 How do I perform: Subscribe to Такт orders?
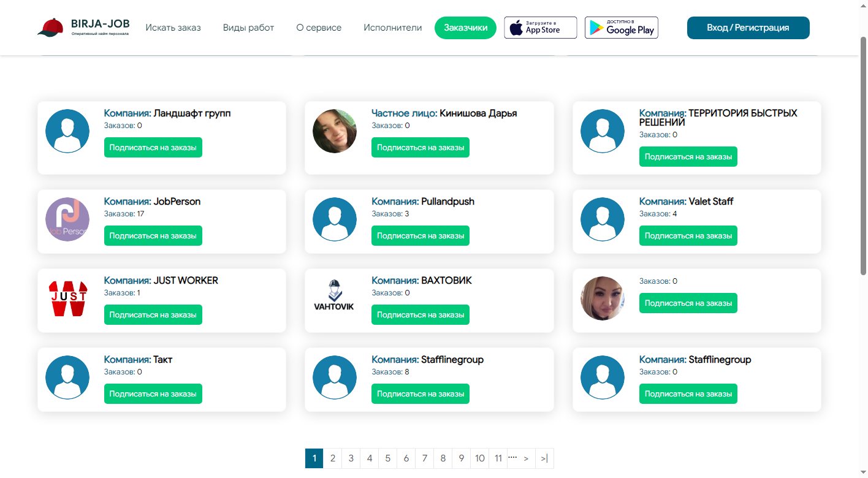point(153,393)
